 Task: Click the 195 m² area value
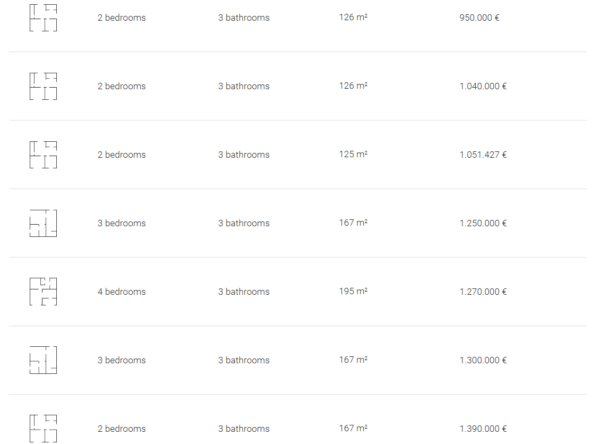(x=353, y=291)
